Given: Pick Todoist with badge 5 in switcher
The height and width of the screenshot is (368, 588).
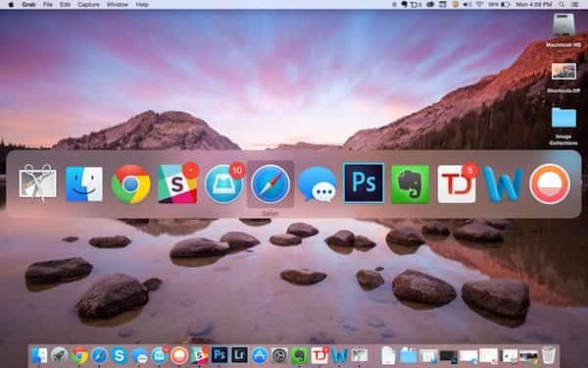Looking at the screenshot, I should click(457, 184).
